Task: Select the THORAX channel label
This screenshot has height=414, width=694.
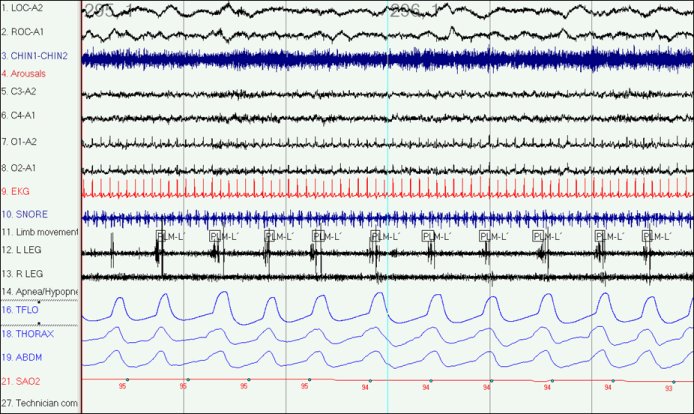Action: click(26, 334)
